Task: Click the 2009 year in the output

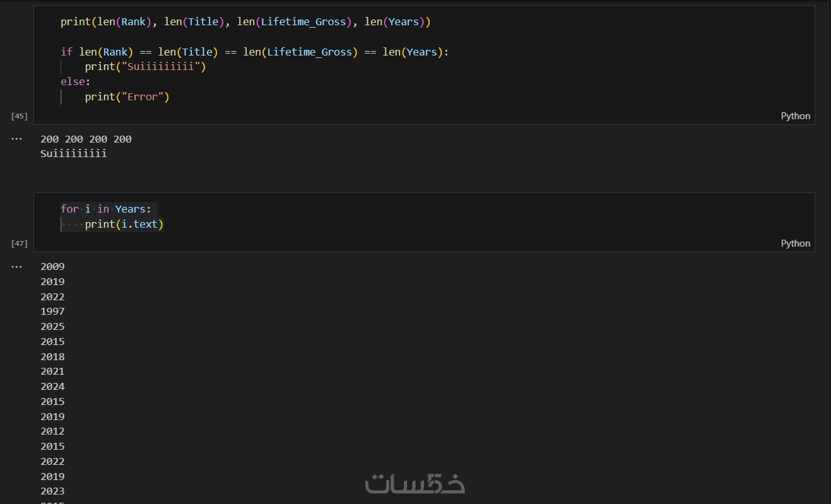Action: tap(52, 267)
